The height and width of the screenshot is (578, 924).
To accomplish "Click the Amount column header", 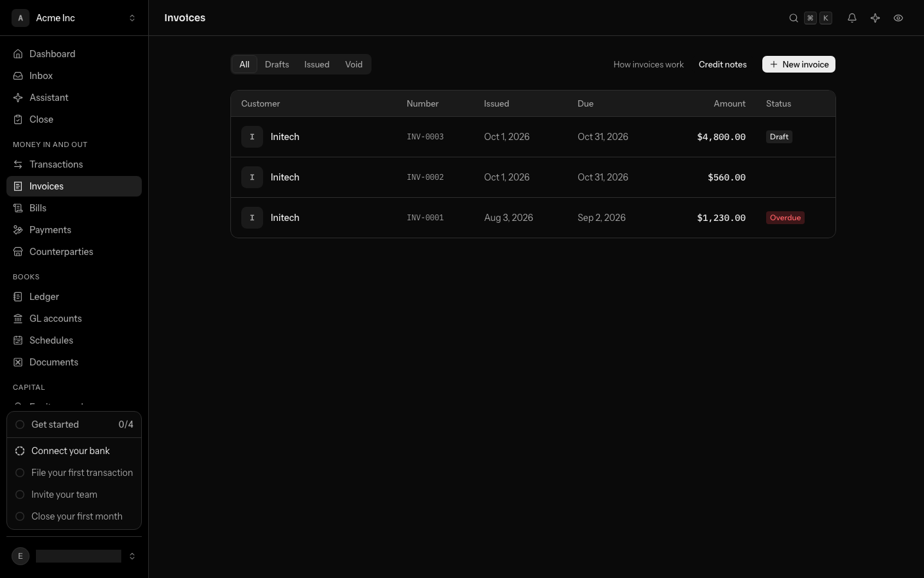I will (730, 103).
